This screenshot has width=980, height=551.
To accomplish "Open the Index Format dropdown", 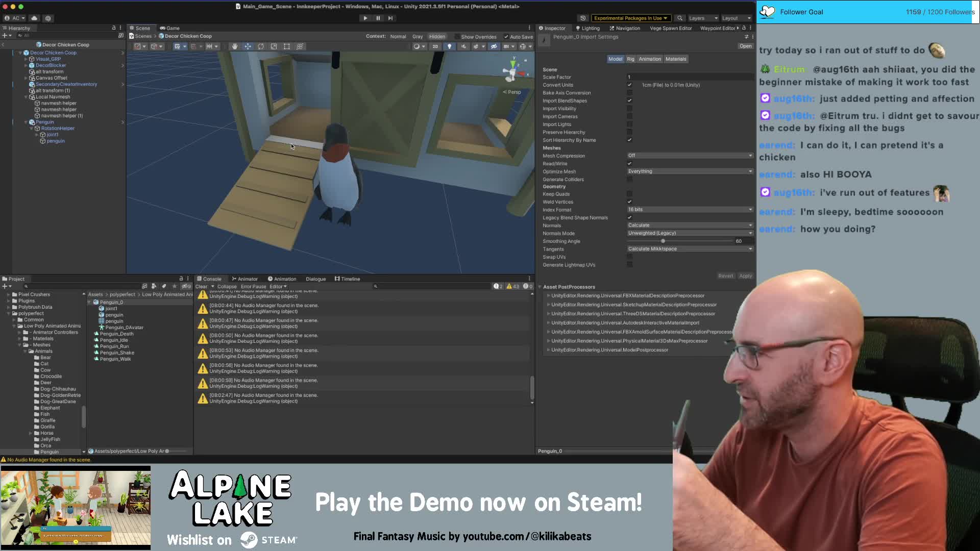I will 690,210.
